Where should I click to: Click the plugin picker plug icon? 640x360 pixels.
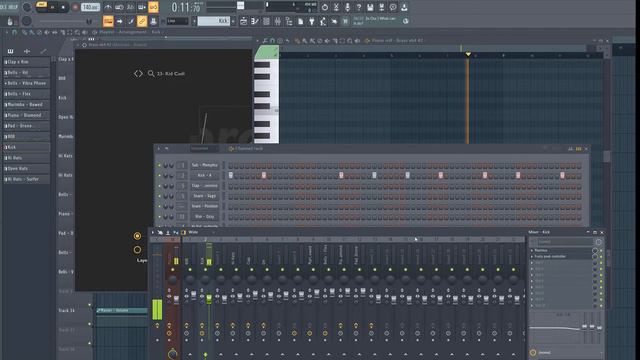tap(312, 21)
